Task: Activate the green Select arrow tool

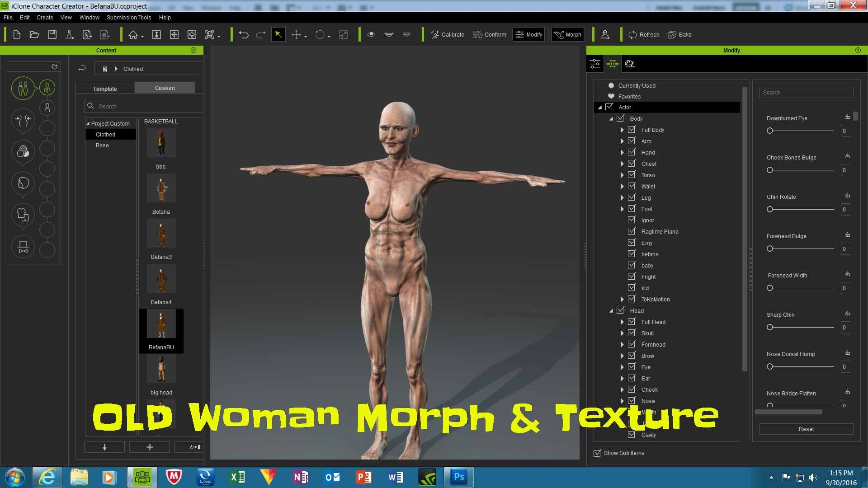Action: [278, 34]
